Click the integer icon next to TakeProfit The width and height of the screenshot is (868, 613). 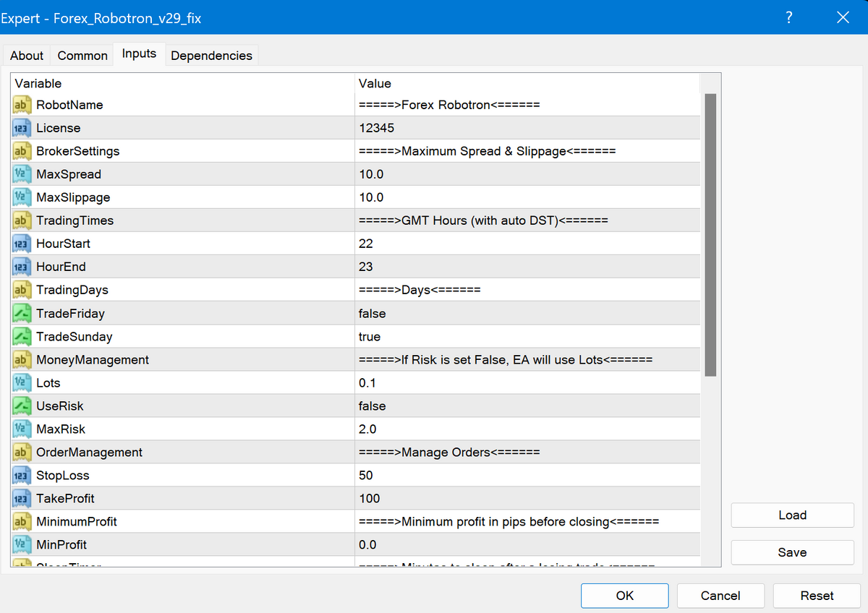click(22, 499)
